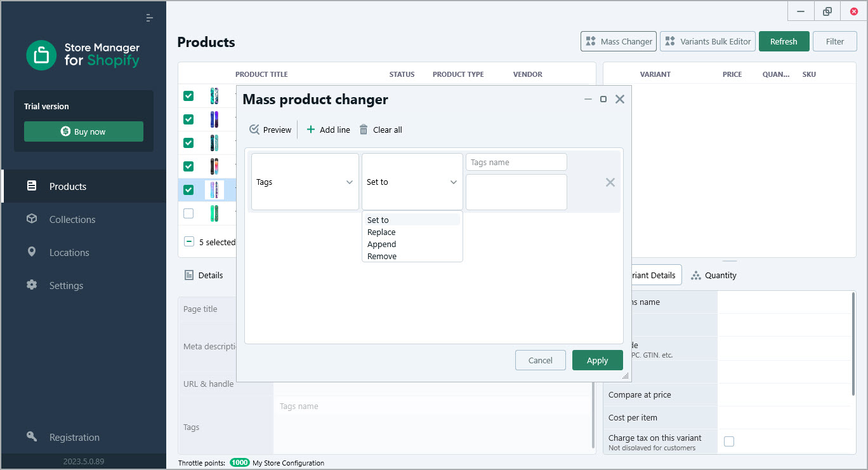
Task: Check the unchecked sixth product row checkbox
Action: point(188,213)
